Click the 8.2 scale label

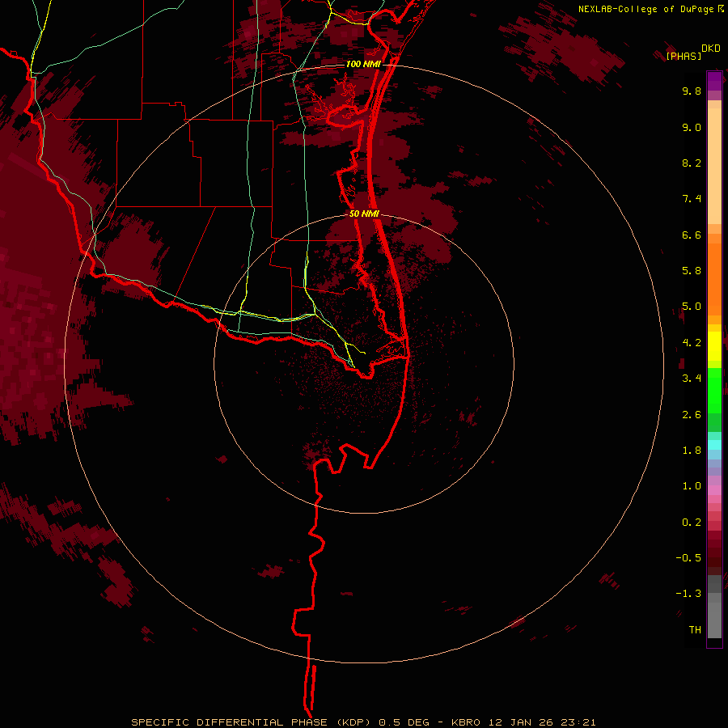(692, 163)
